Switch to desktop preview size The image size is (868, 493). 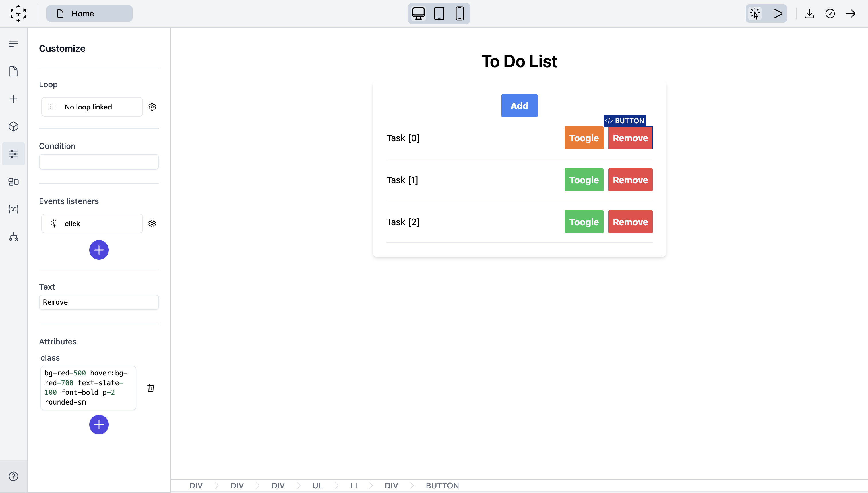[x=418, y=14]
